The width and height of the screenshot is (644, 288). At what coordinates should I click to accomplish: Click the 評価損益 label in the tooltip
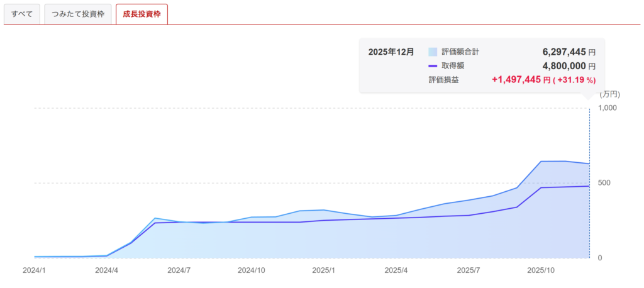pyautogui.click(x=443, y=80)
